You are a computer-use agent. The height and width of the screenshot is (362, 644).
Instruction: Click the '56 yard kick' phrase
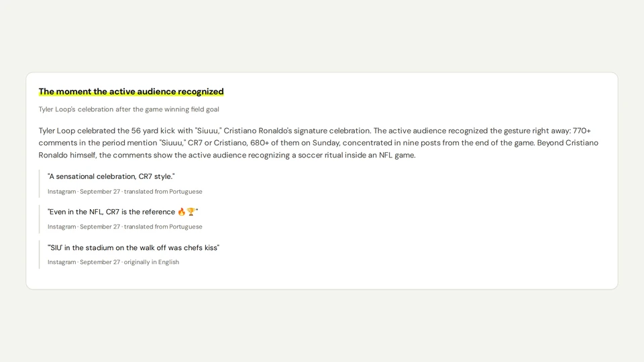(x=153, y=131)
